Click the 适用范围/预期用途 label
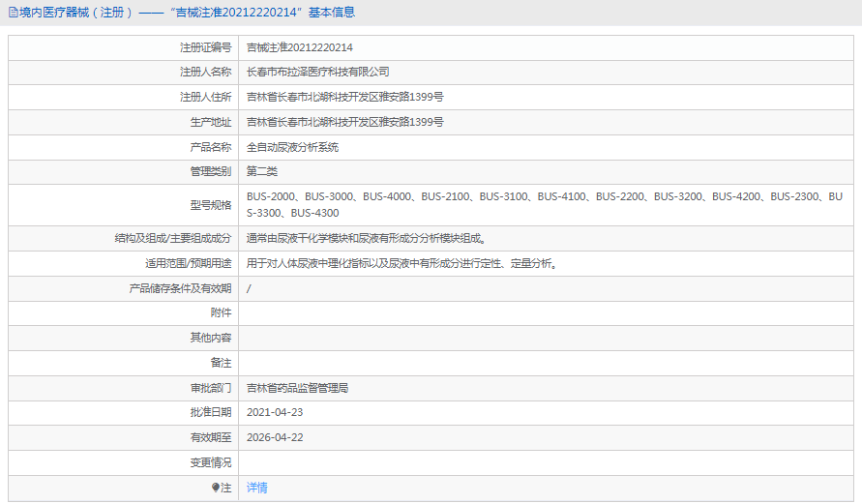The image size is (862, 504). click(189, 264)
